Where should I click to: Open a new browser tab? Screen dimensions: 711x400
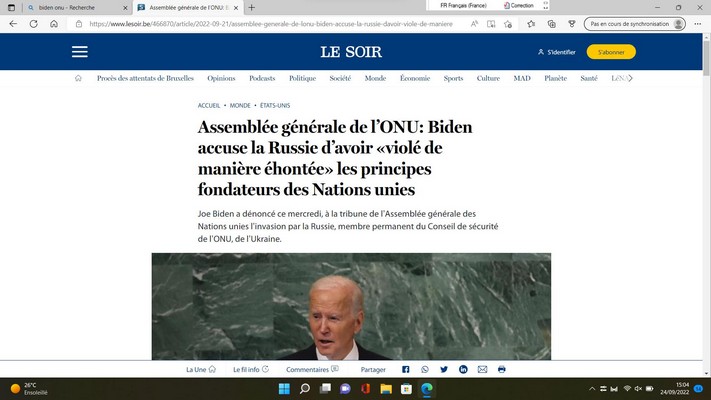tap(252, 7)
